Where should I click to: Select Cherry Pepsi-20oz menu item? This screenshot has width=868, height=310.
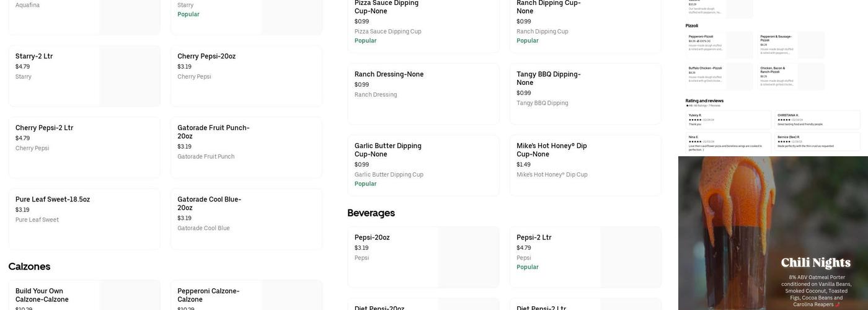click(x=246, y=76)
